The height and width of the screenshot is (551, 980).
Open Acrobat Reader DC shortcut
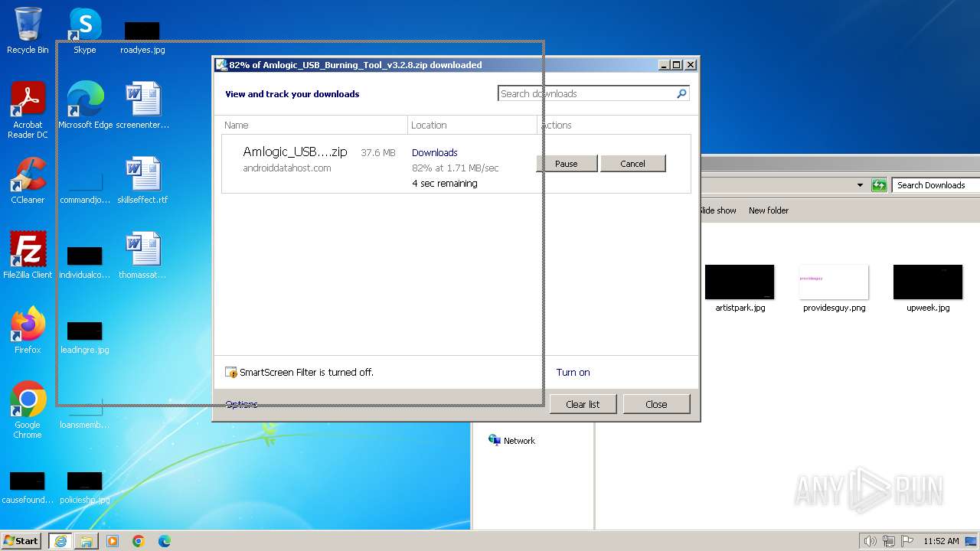pos(28,109)
